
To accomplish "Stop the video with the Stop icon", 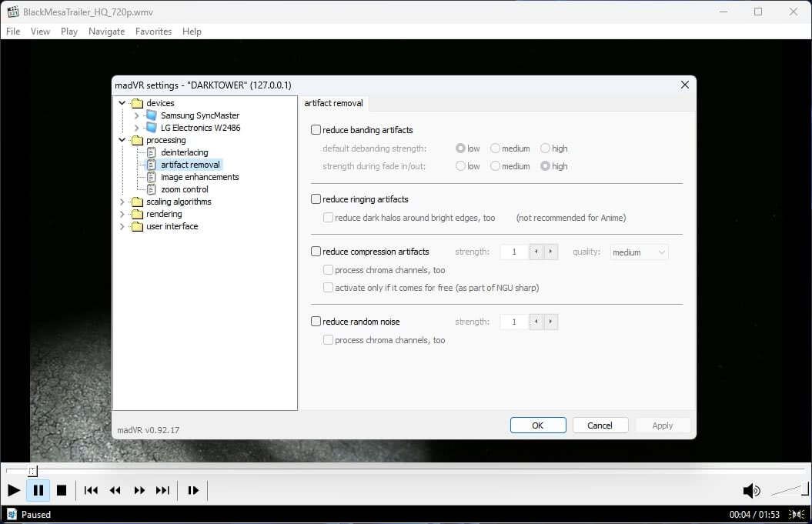I will pyautogui.click(x=62, y=490).
